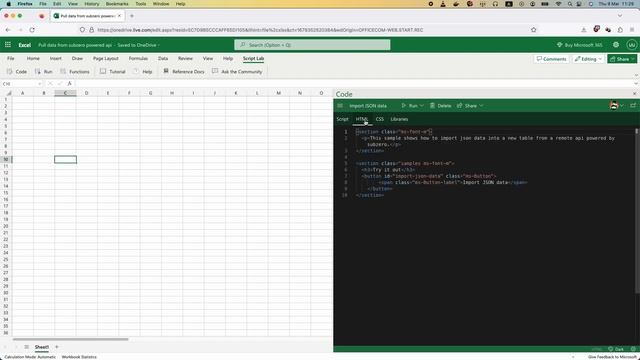Open the Comments pane
The height and width of the screenshot is (360, 640).
pyautogui.click(x=551, y=59)
